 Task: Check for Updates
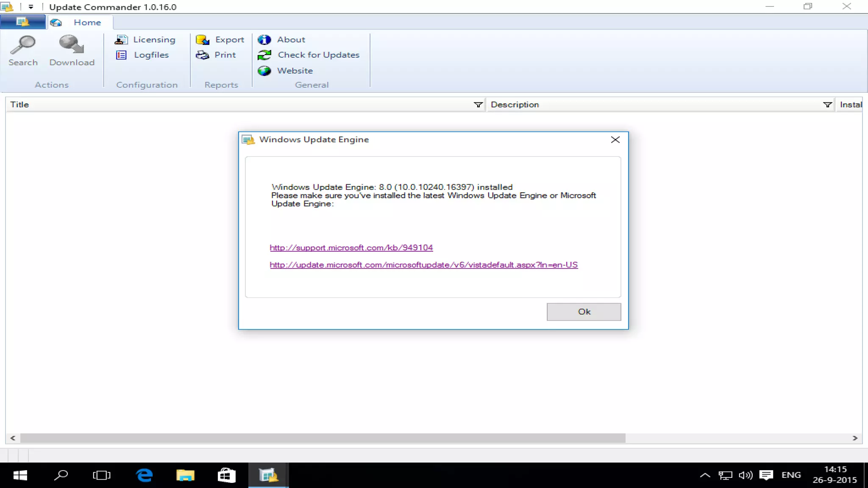tap(309, 55)
